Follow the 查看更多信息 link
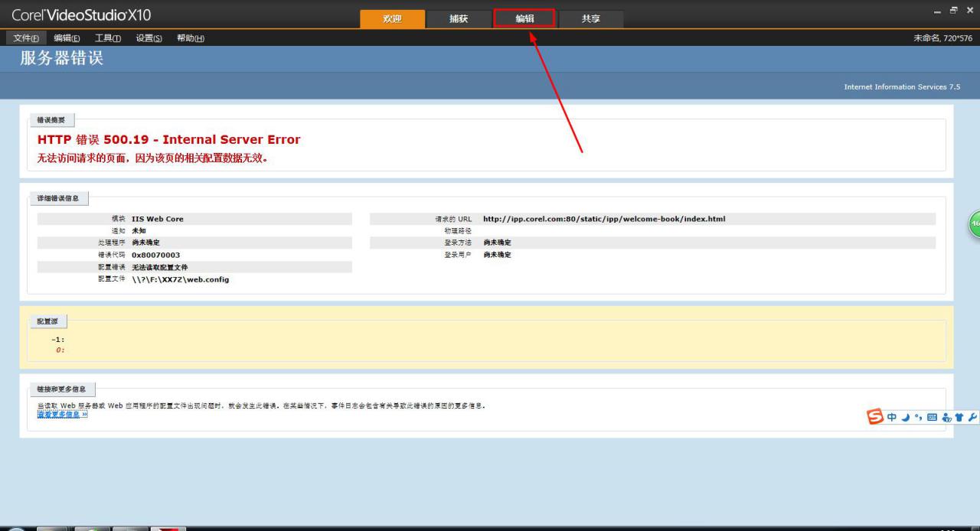Image resolution: width=980 pixels, height=531 pixels. [63, 414]
